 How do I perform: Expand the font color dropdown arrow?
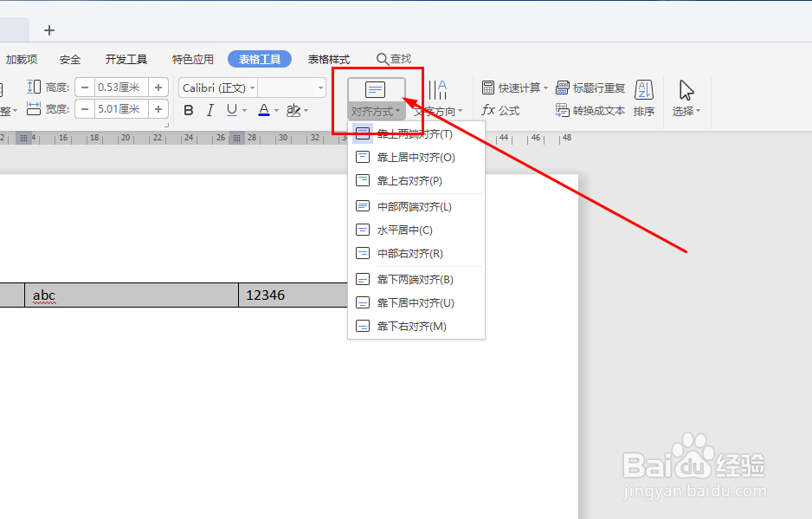(276, 110)
